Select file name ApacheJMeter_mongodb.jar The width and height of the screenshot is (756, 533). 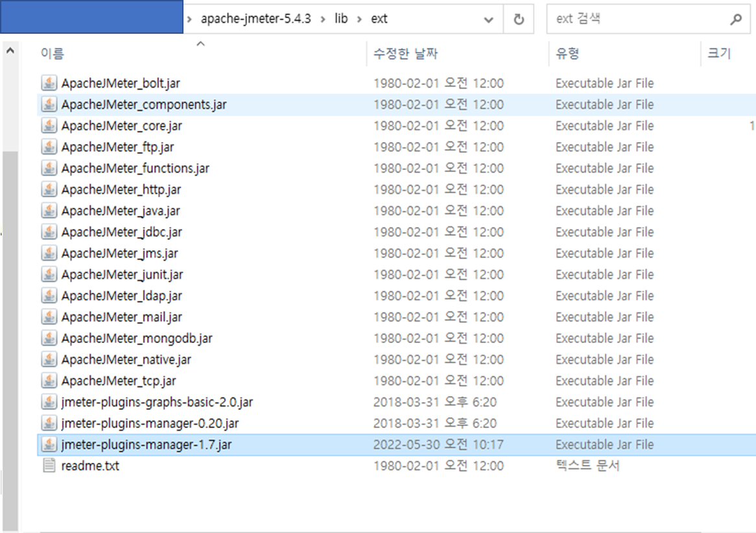tap(137, 338)
